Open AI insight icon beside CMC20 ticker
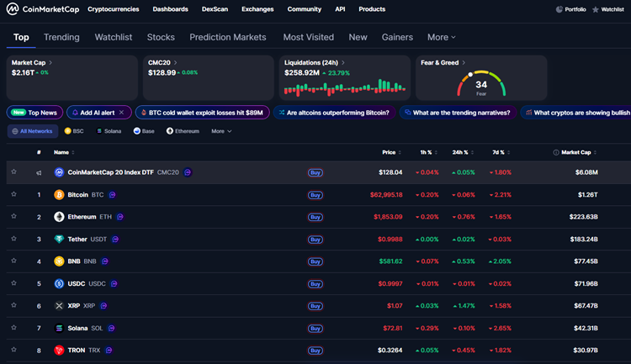The height and width of the screenshot is (364, 631). (x=188, y=172)
